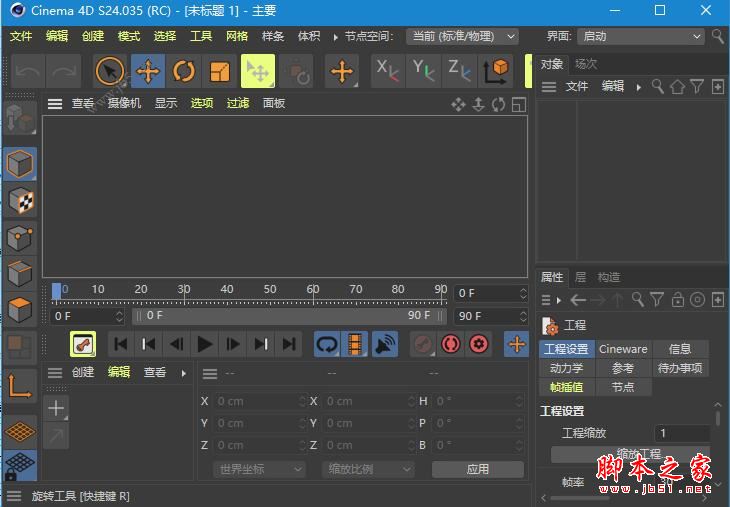Click the 应用 apply button

477,469
